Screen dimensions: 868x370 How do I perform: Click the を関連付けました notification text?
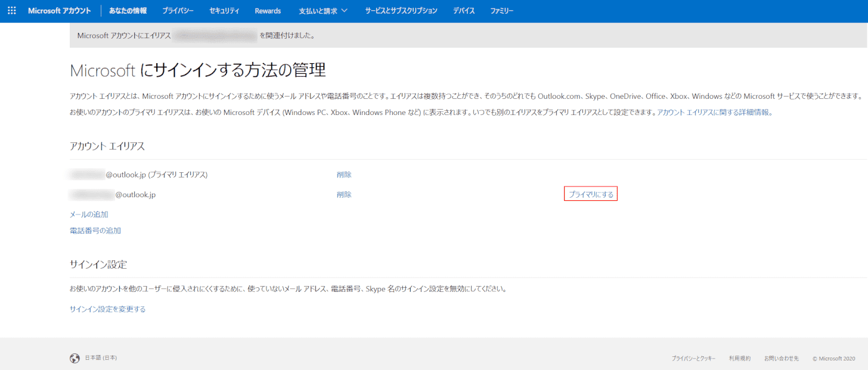click(x=287, y=35)
